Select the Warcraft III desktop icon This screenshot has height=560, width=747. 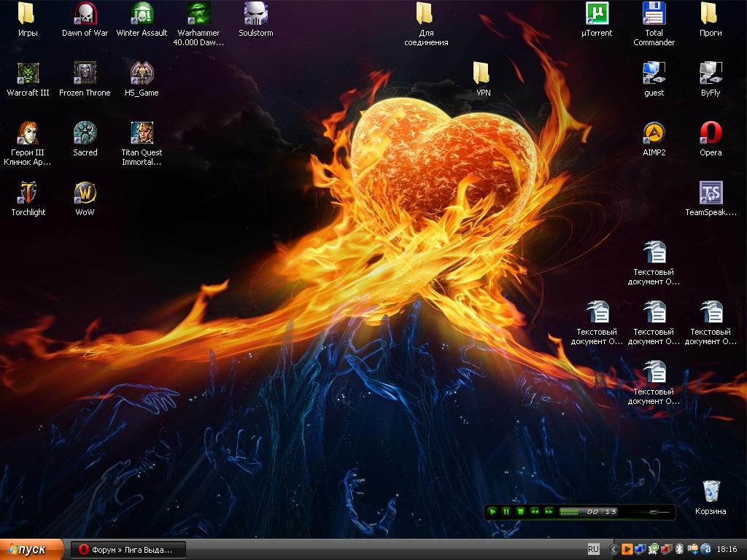pyautogui.click(x=28, y=74)
